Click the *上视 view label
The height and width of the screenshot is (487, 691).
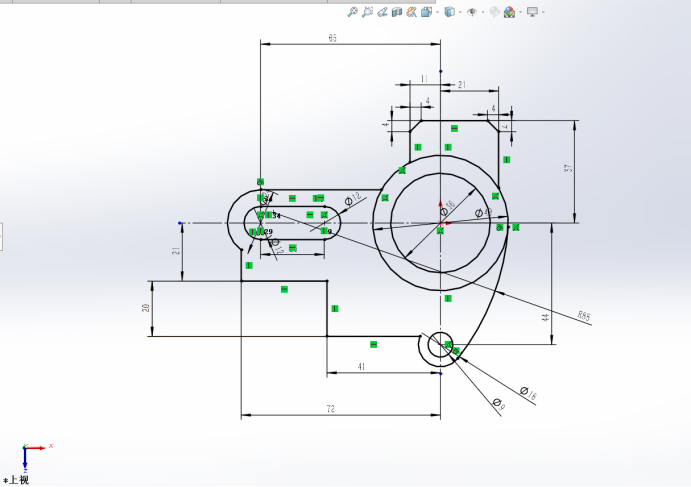[16, 480]
